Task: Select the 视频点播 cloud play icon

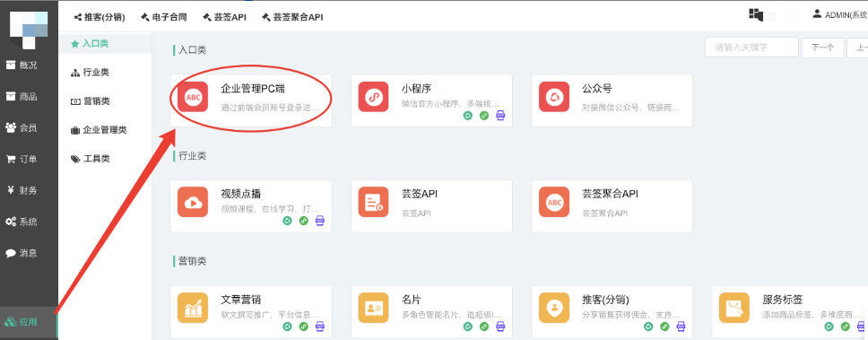Action: point(193,202)
